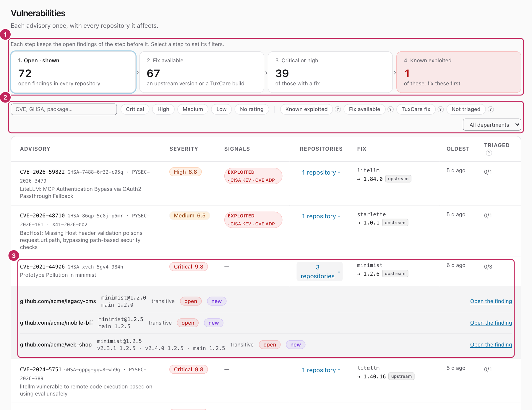Click the EXPLOITED badge in the LiteLLM row
The image size is (532, 410).
[x=253, y=176]
